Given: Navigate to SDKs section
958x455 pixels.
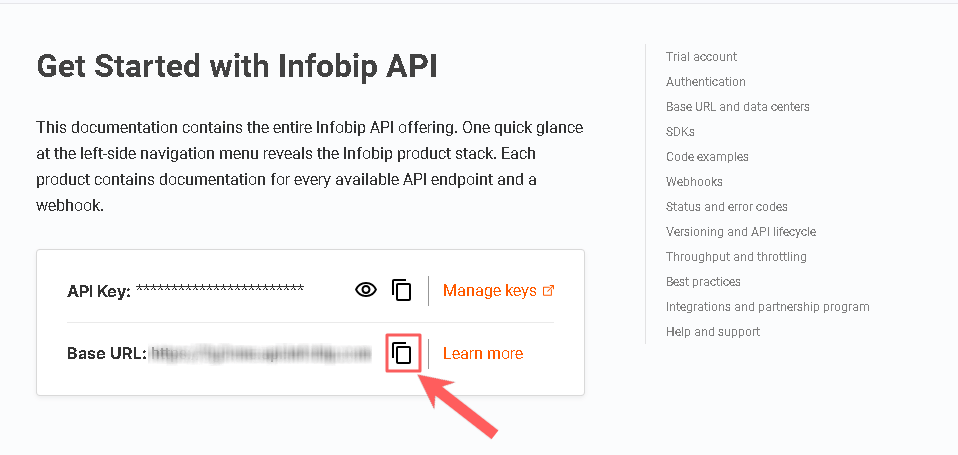Looking at the screenshot, I should (680, 132).
